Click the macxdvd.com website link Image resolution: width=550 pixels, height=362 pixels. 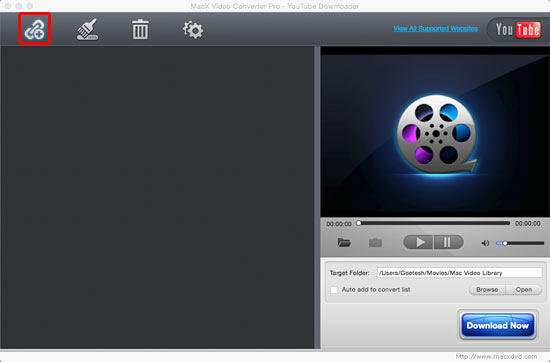point(496,356)
